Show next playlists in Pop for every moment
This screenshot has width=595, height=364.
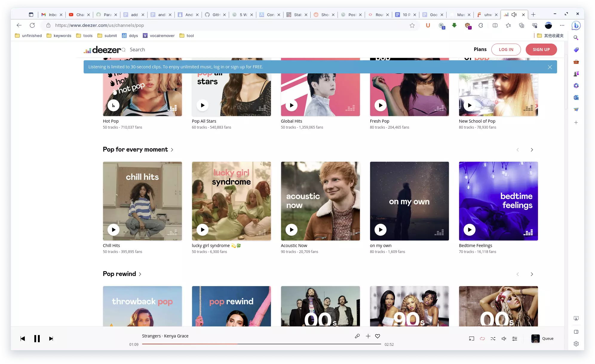(532, 150)
